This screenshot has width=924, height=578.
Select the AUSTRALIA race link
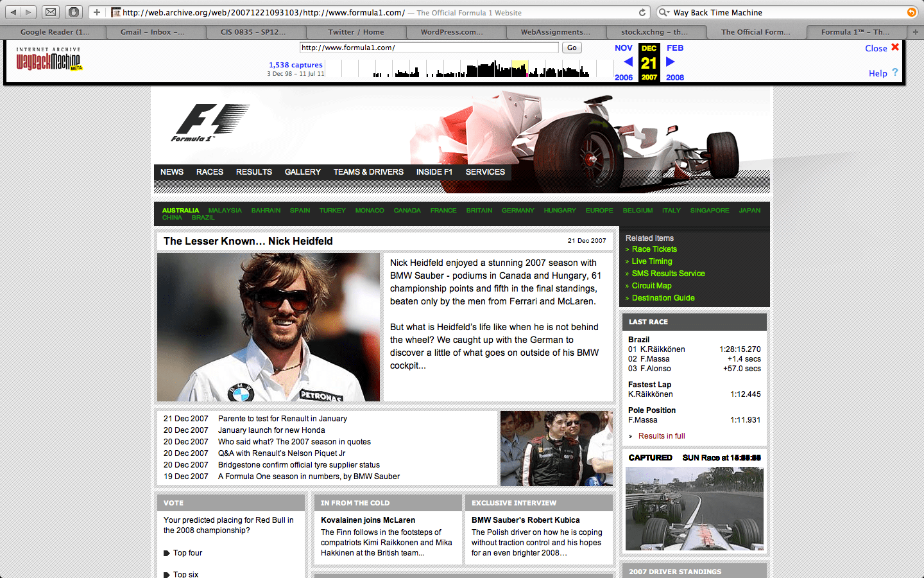click(x=180, y=211)
